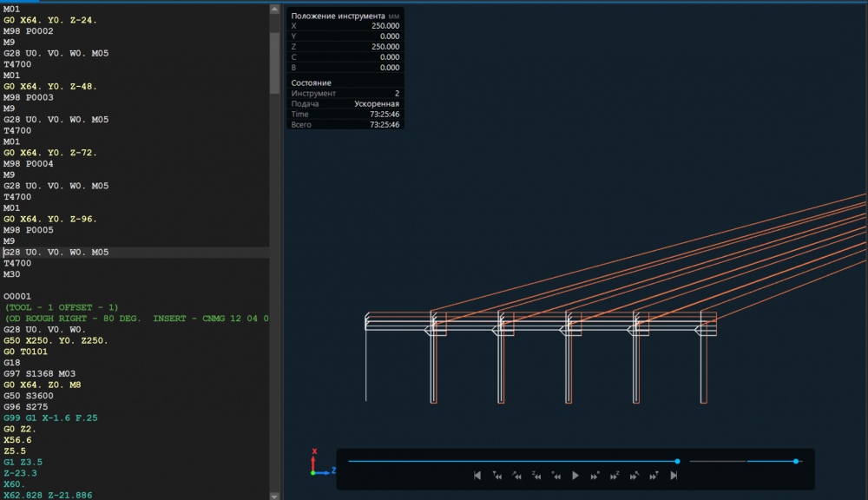This screenshot has width=868, height=500.
Task: Click the simulation speed slider handle
Action: pyautogui.click(x=796, y=461)
